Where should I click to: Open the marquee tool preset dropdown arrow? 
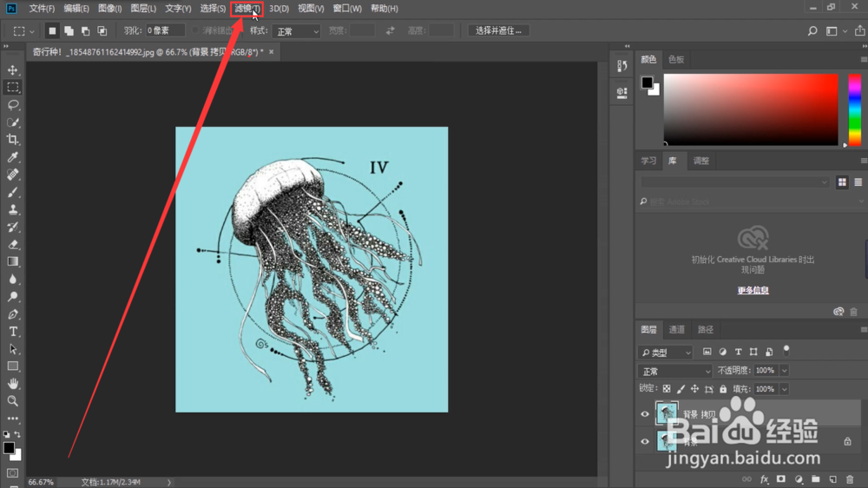tap(32, 31)
